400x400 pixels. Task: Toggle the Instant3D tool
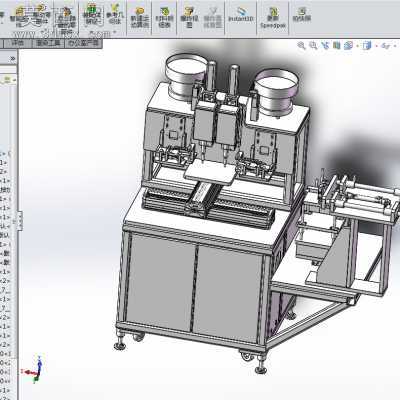coord(241,15)
